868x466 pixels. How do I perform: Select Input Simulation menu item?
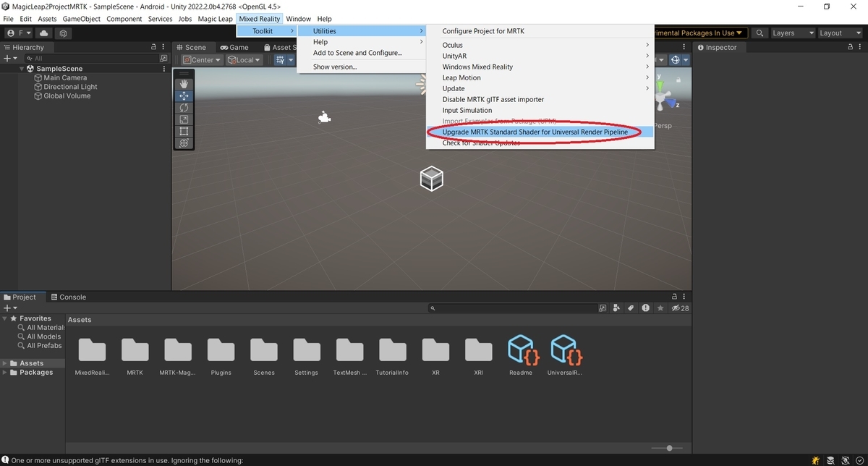click(x=540, y=110)
